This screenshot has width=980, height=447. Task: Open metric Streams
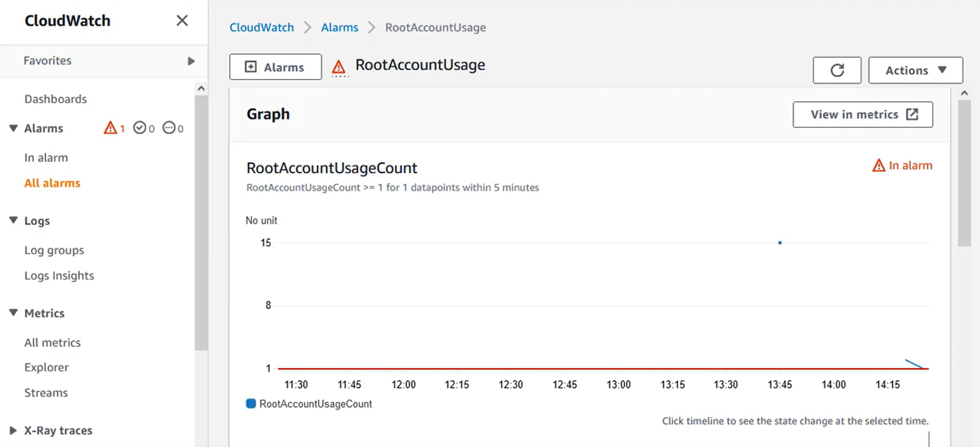tap(46, 393)
